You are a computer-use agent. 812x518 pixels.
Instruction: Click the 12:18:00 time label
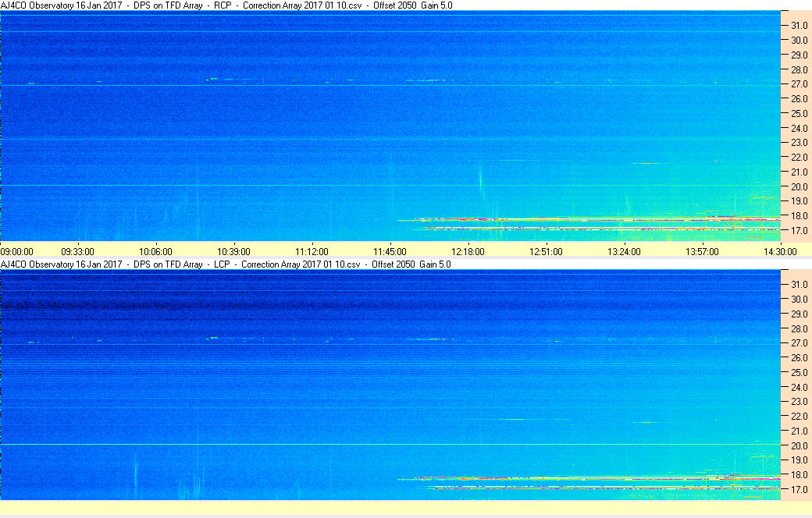468,251
